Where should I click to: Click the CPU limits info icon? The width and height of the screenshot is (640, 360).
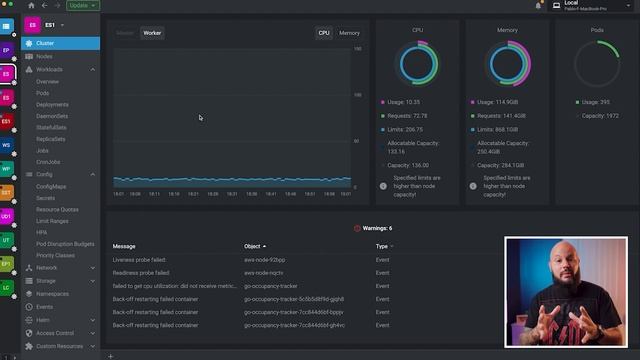pos(383,186)
